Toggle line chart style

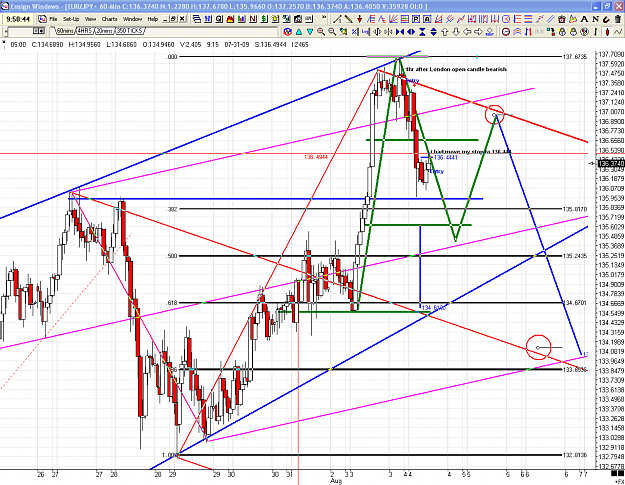[x=618, y=31]
